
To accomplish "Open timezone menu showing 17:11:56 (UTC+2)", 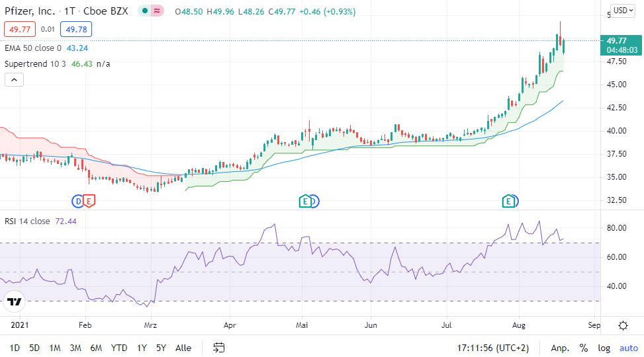I will (493, 348).
